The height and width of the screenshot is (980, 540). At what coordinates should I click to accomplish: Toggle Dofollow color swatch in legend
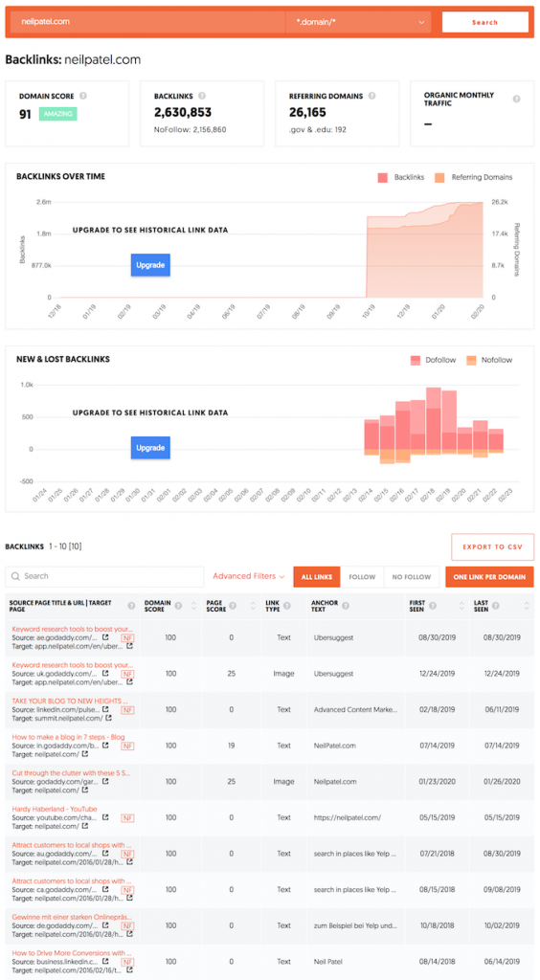tap(415, 360)
